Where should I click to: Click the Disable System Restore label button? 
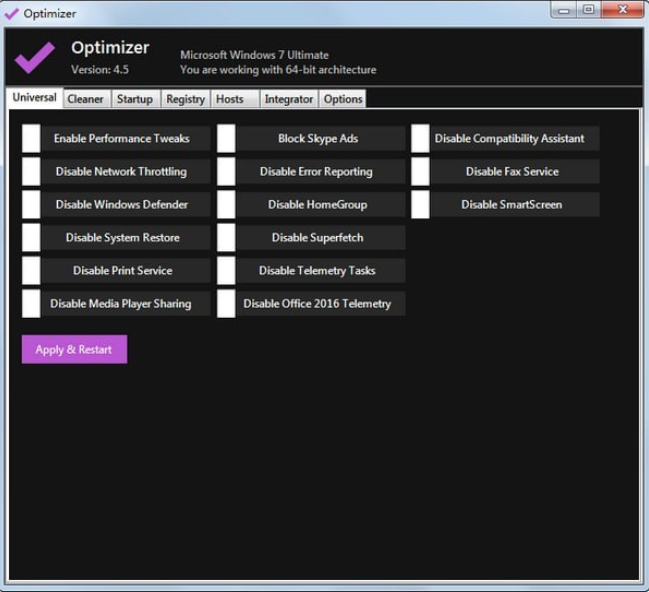pos(126,238)
